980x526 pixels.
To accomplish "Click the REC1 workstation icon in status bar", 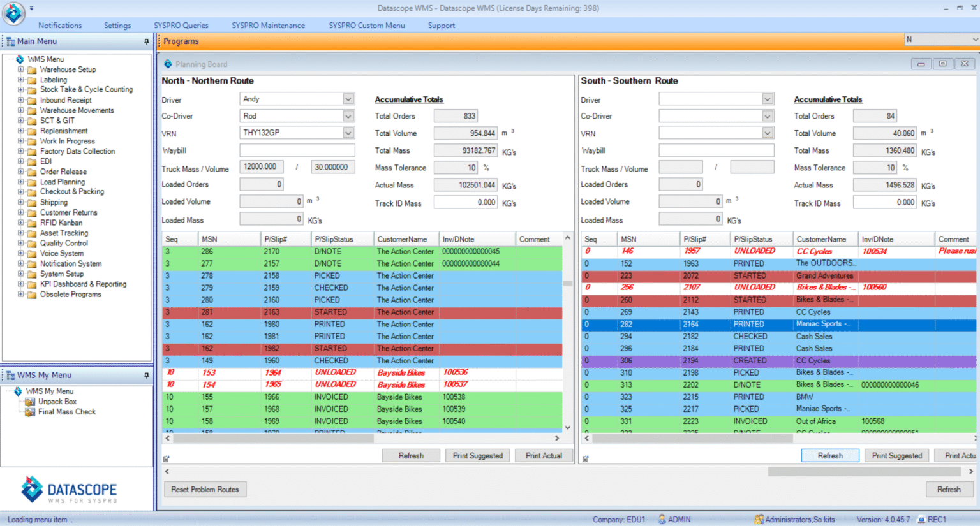I will (x=921, y=520).
